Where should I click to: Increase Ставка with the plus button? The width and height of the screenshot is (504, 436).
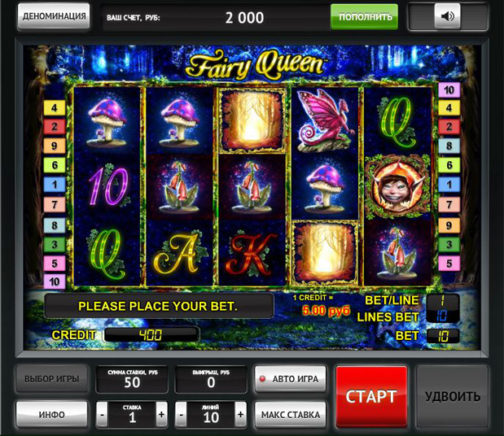[162, 415]
